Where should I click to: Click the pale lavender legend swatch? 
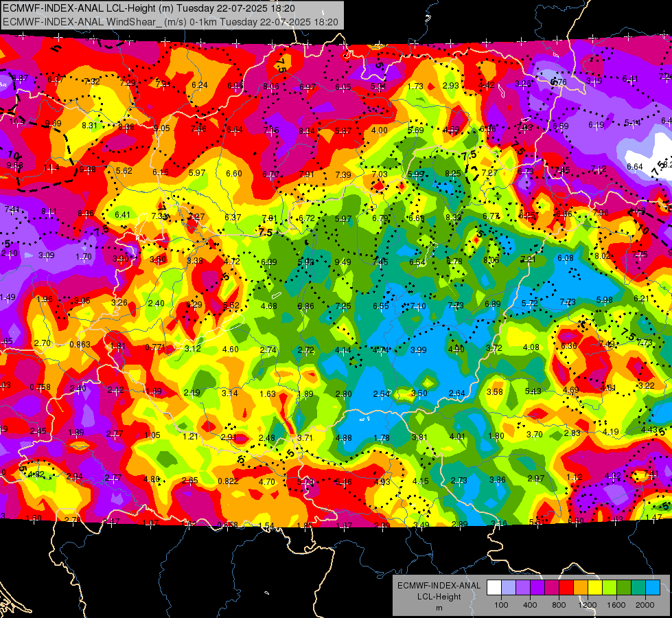(x=509, y=587)
